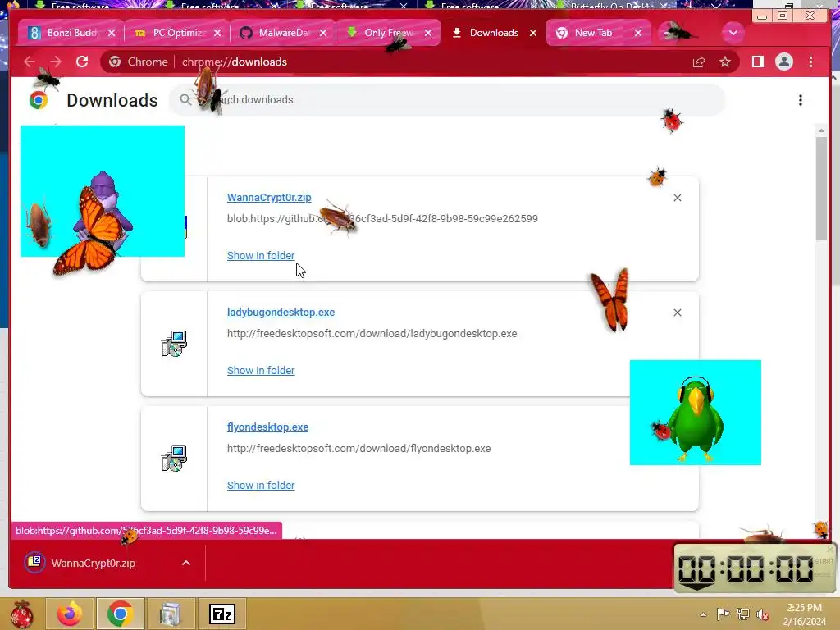Screen dimensions: 840x630
Task: Remove WannaCrypt0r.zip from the downloads list
Action: [x=677, y=198]
